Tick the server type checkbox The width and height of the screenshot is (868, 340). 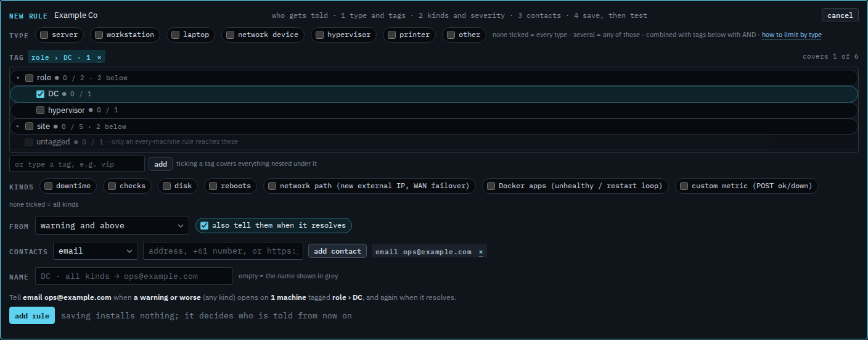(x=44, y=35)
